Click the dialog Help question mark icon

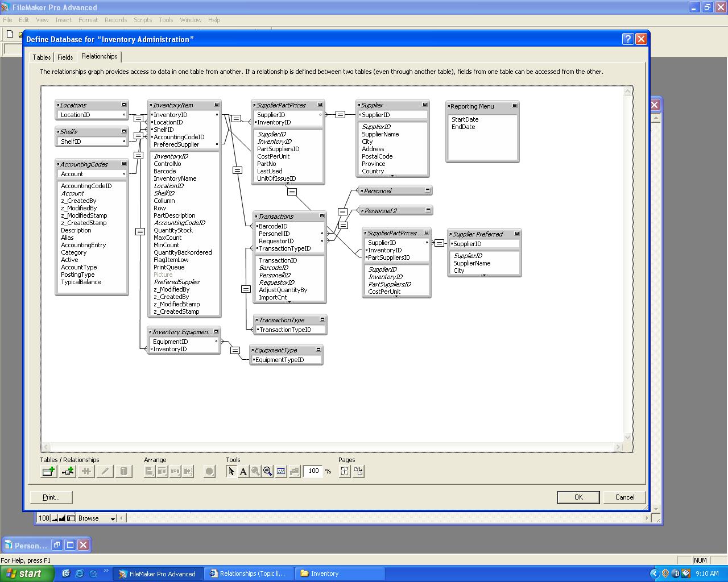click(x=628, y=39)
